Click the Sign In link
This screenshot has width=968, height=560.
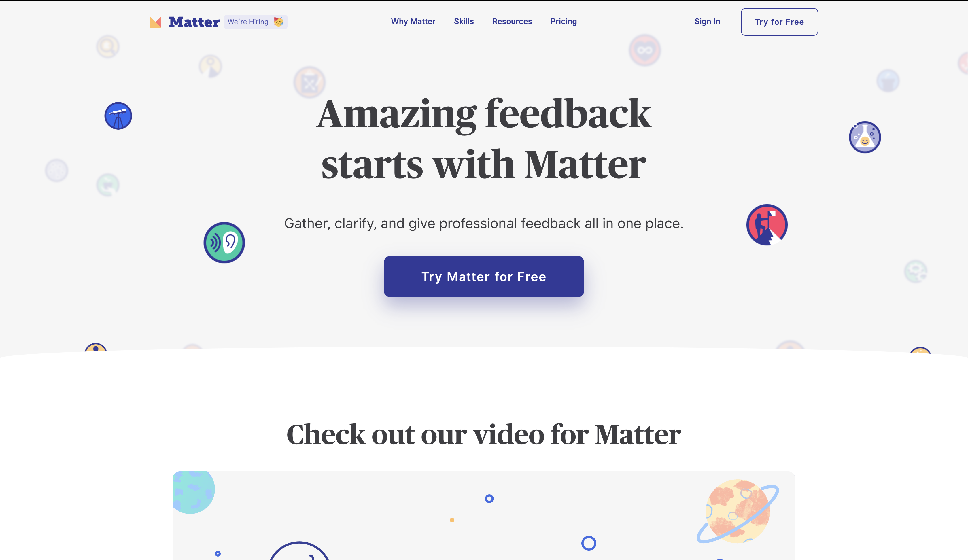707,22
